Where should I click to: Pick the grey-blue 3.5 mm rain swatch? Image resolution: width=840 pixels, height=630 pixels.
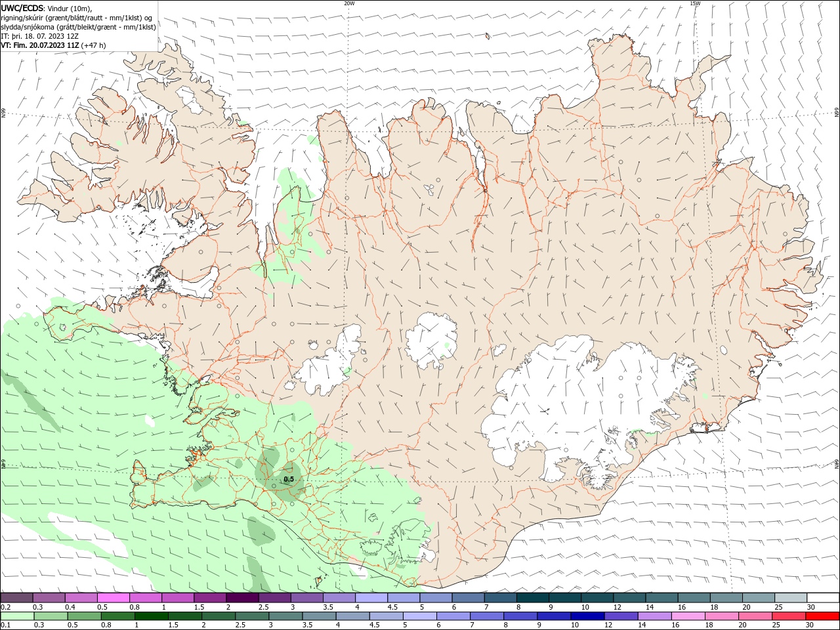319,616
